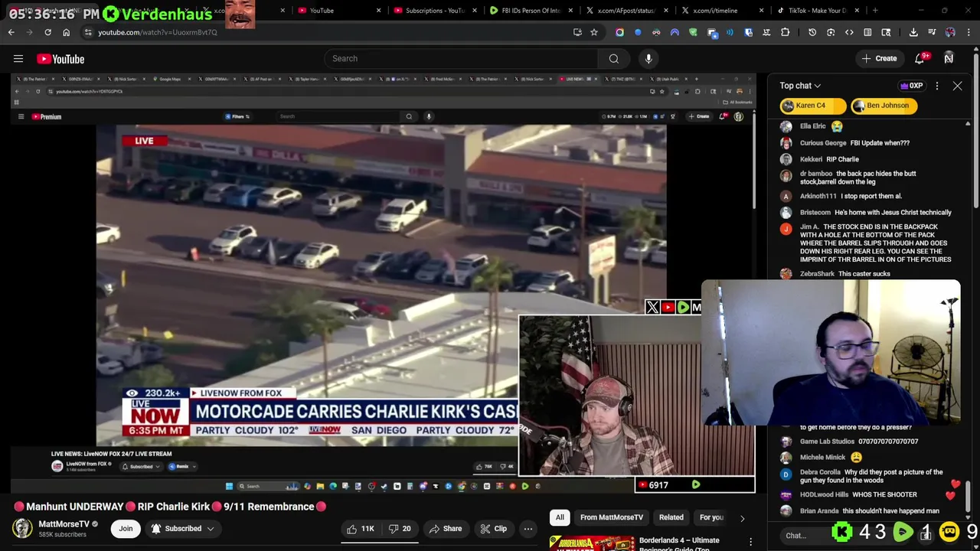The width and height of the screenshot is (980, 551).
Task: Switch to x.com/AFpost/status tab
Action: [x=625, y=11]
